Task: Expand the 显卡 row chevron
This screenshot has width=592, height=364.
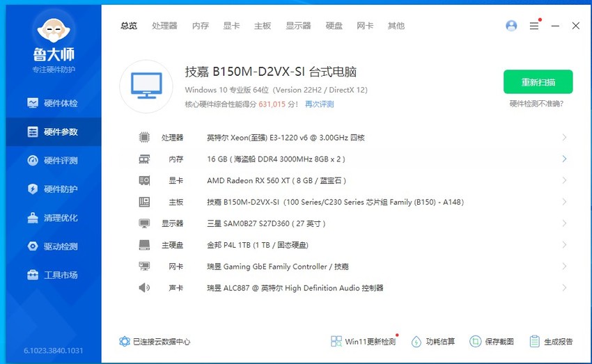Action: point(564,180)
